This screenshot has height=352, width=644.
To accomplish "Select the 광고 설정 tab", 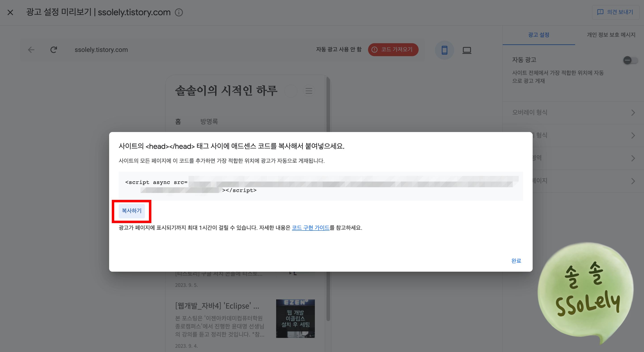I will 538,35.
